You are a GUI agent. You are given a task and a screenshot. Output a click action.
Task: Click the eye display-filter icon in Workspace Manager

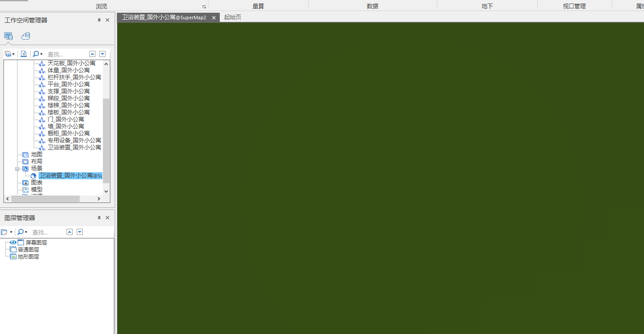(7, 54)
